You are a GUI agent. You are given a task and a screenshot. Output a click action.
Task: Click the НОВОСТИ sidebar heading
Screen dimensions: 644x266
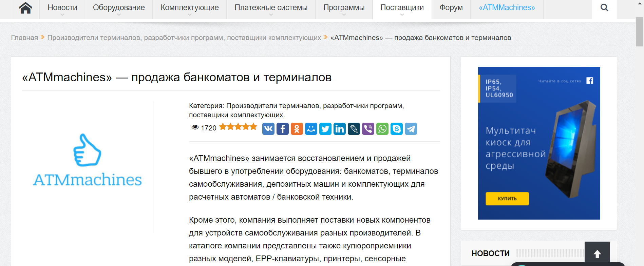point(491,253)
